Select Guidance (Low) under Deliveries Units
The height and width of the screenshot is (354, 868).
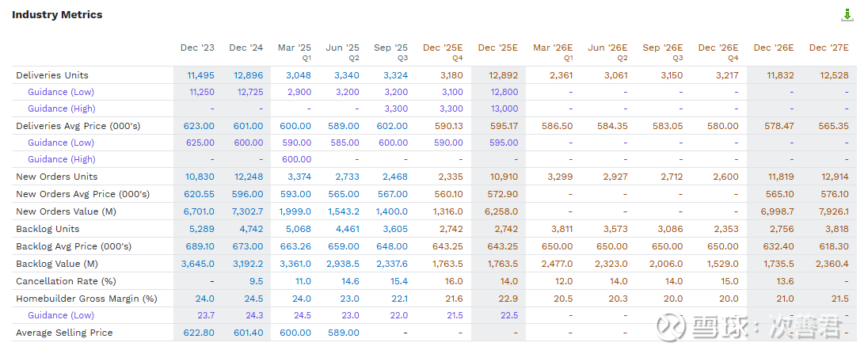pos(61,92)
